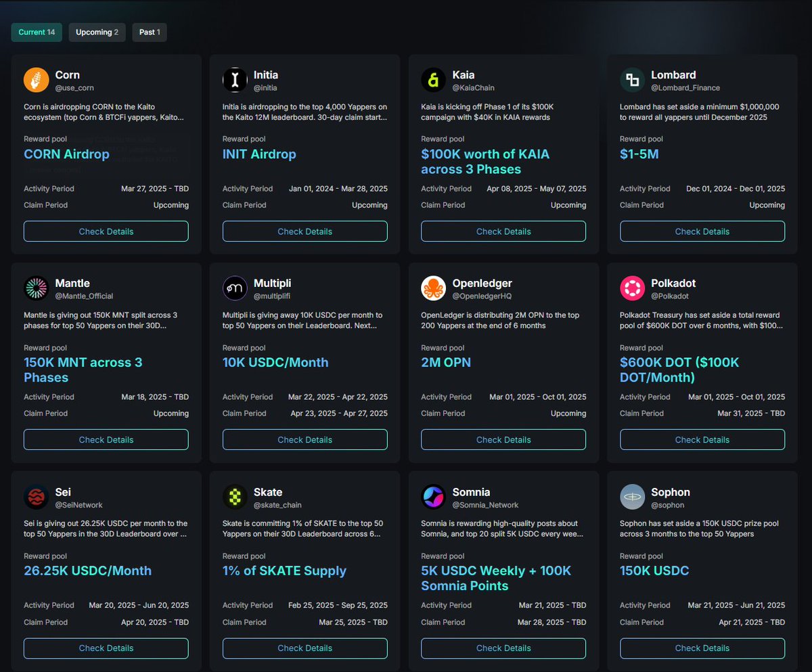Click the Polkadot pink logo icon
Image resolution: width=812 pixels, height=672 pixels.
click(x=632, y=288)
